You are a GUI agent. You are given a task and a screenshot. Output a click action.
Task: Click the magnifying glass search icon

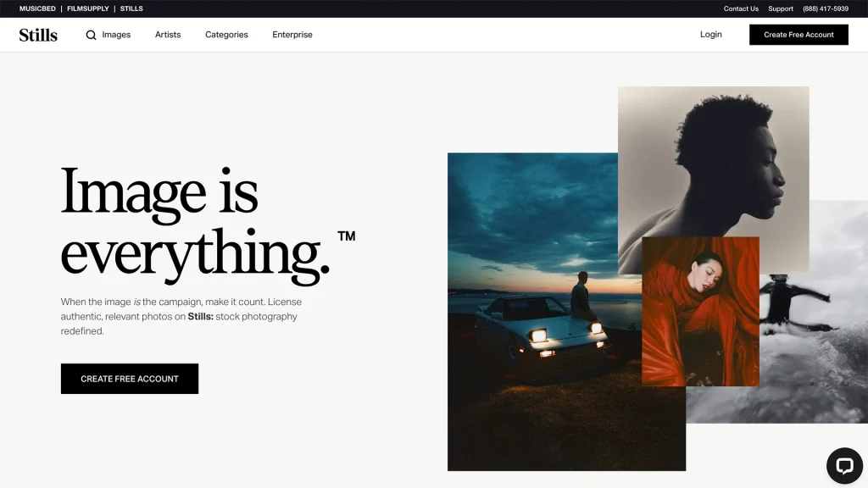tap(92, 35)
